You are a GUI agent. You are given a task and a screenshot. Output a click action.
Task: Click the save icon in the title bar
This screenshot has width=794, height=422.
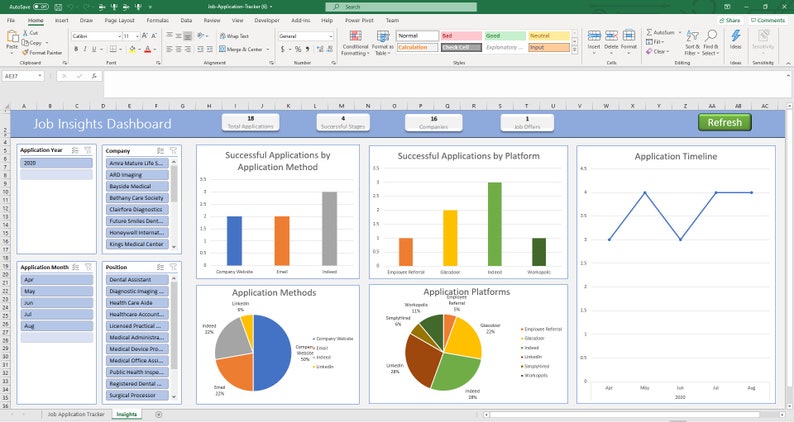(58, 7)
